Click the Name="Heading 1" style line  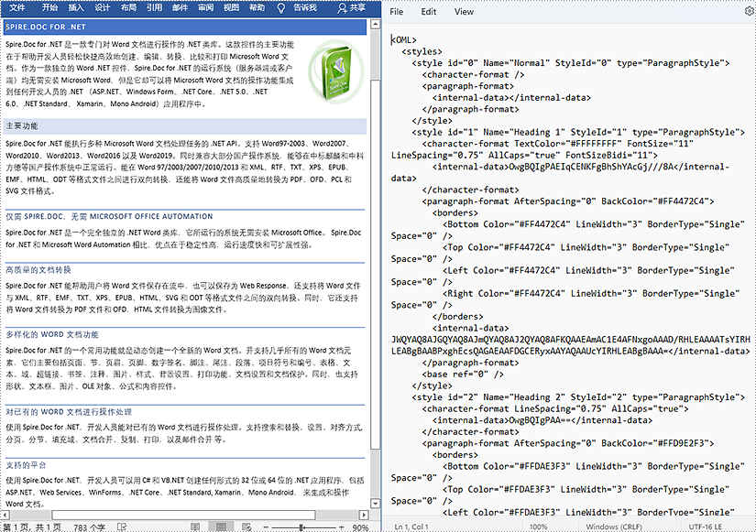(x=578, y=132)
